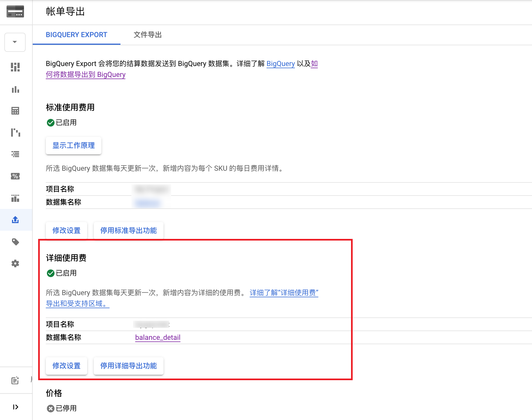Screen dimensions: 532x420
Task: Open the Release notes icon
Action: (15, 380)
